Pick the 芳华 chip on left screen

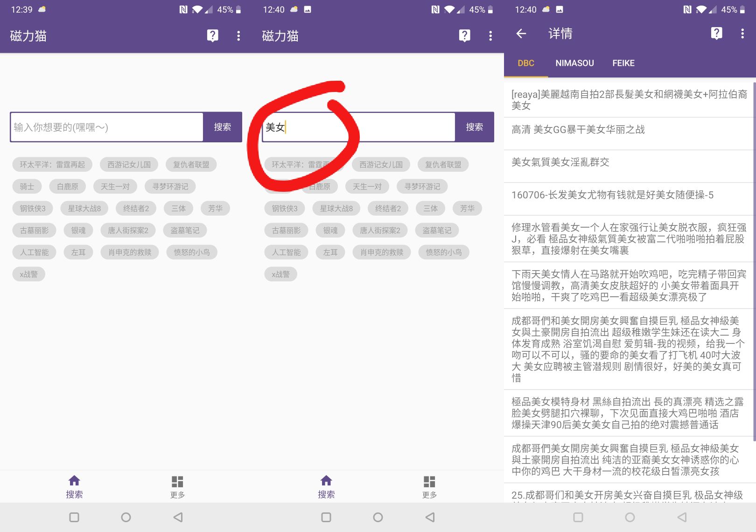(216, 209)
